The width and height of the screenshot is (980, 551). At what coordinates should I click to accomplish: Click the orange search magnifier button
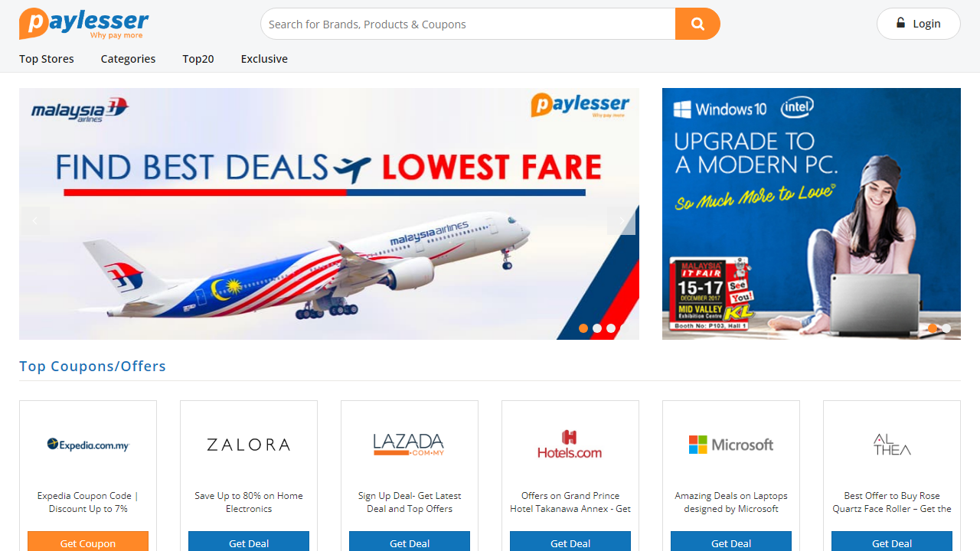tap(697, 24)
